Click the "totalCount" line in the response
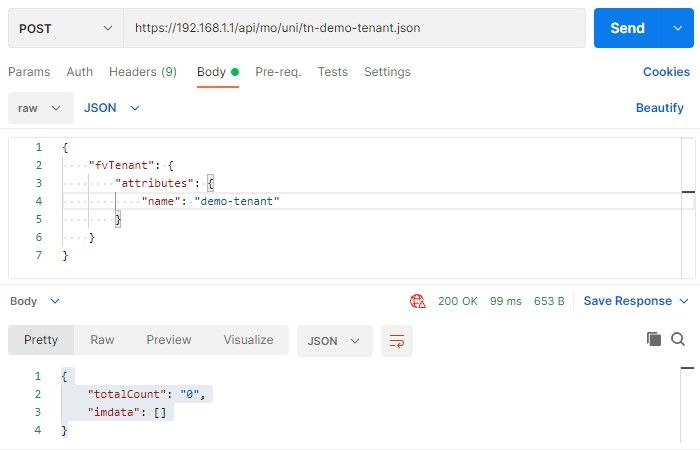 [146, 394]
